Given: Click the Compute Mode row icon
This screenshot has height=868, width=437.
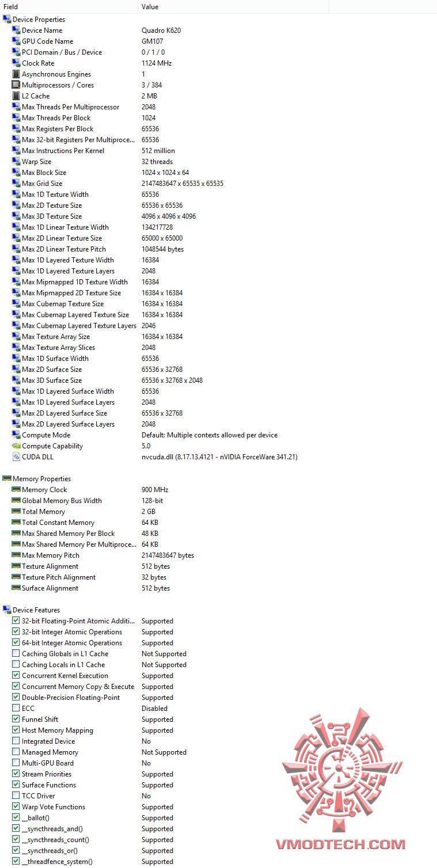Looking at the screenshot, I should (16, 435).
